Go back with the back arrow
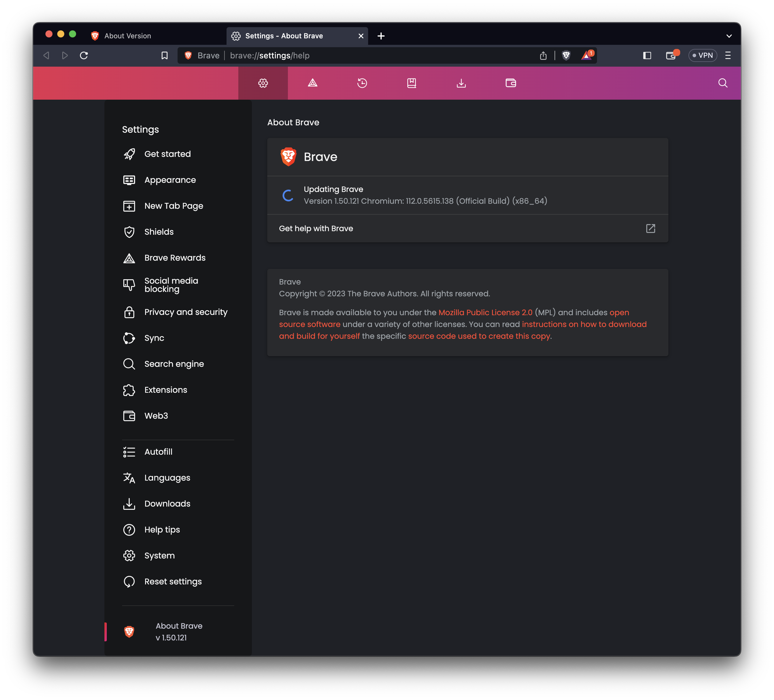 pos(46,55)
